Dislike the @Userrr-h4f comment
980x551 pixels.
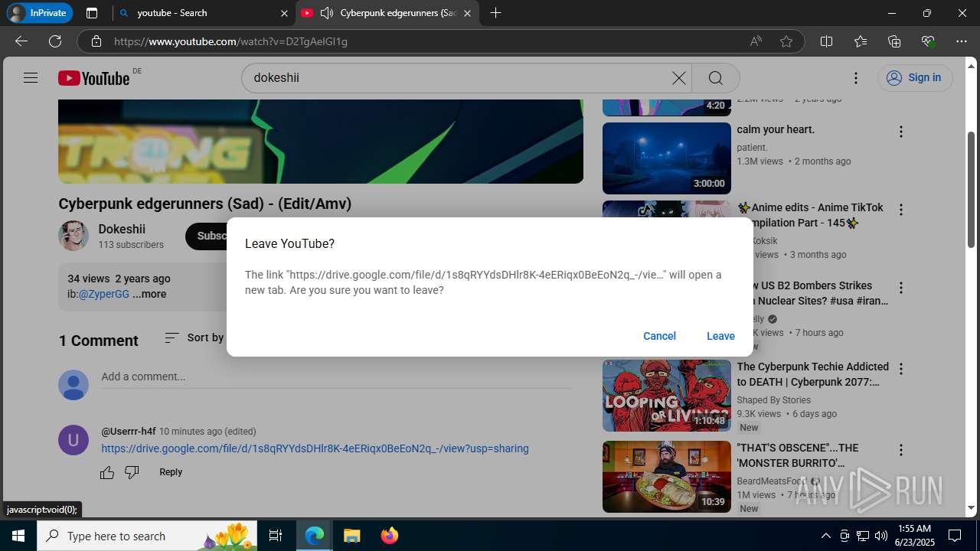[x=132, y=472]
